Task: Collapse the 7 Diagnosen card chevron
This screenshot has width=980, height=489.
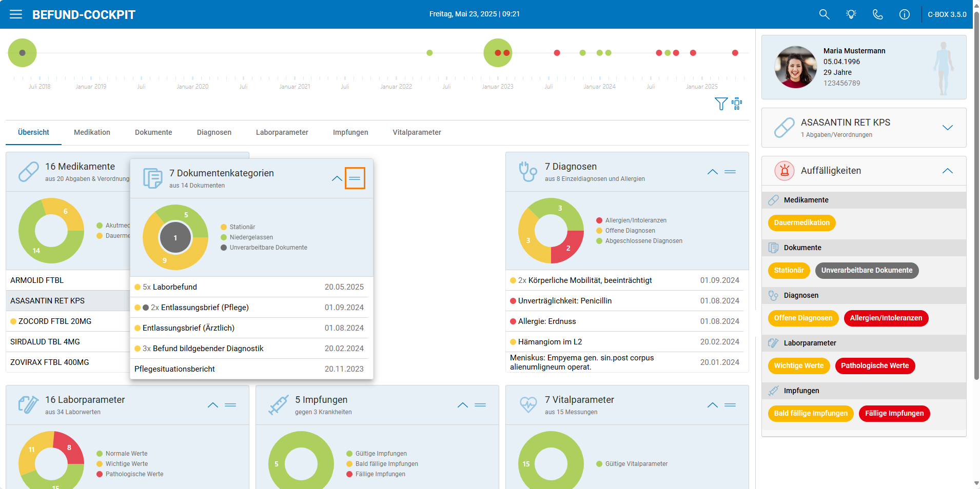Action: click(x=712, y=172)
